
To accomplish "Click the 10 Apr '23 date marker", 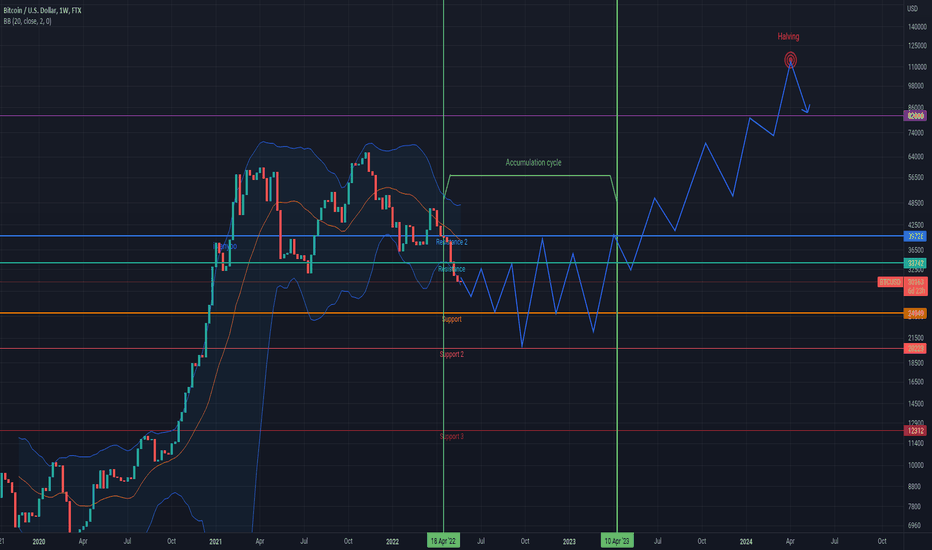I will [617, 541].
